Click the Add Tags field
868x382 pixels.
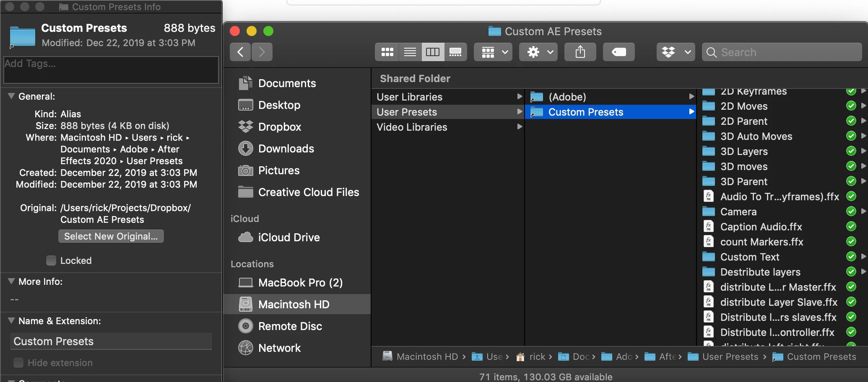tap(111, 70)
